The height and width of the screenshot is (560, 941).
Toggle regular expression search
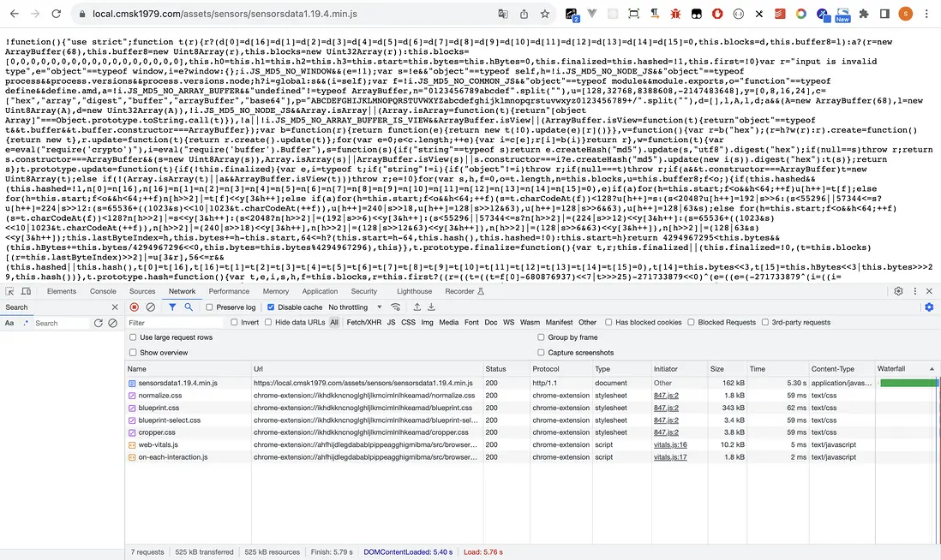click(25, 323)
